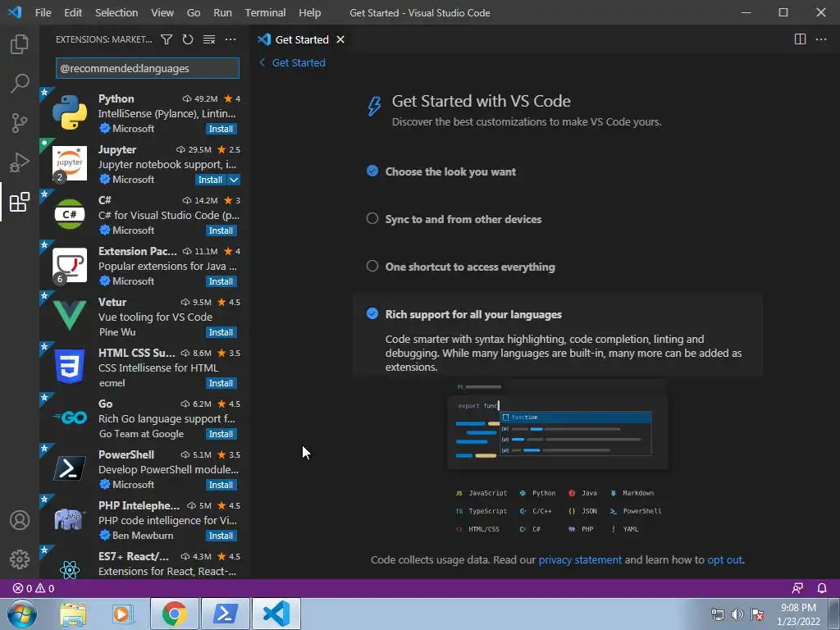
Task: Select the HTML CSS Support extension icon
Action: coord(70,367)
